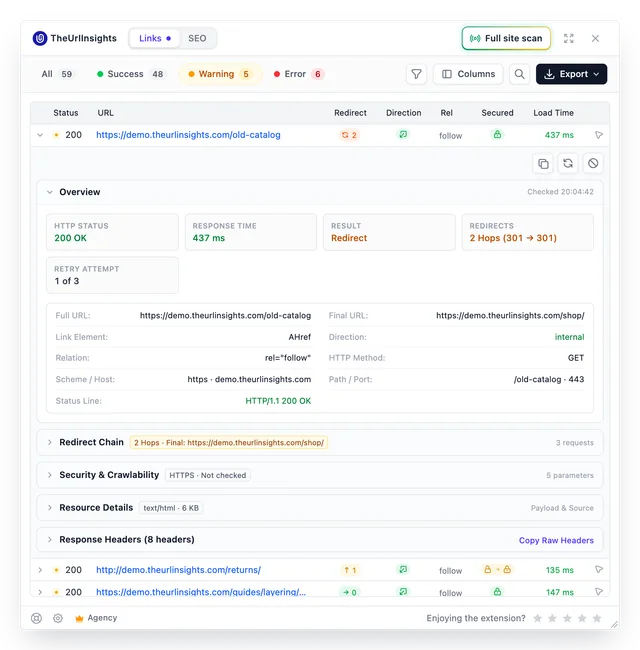Expand the Resource Details section
640x650 pixels.
[x=50, y=508]
